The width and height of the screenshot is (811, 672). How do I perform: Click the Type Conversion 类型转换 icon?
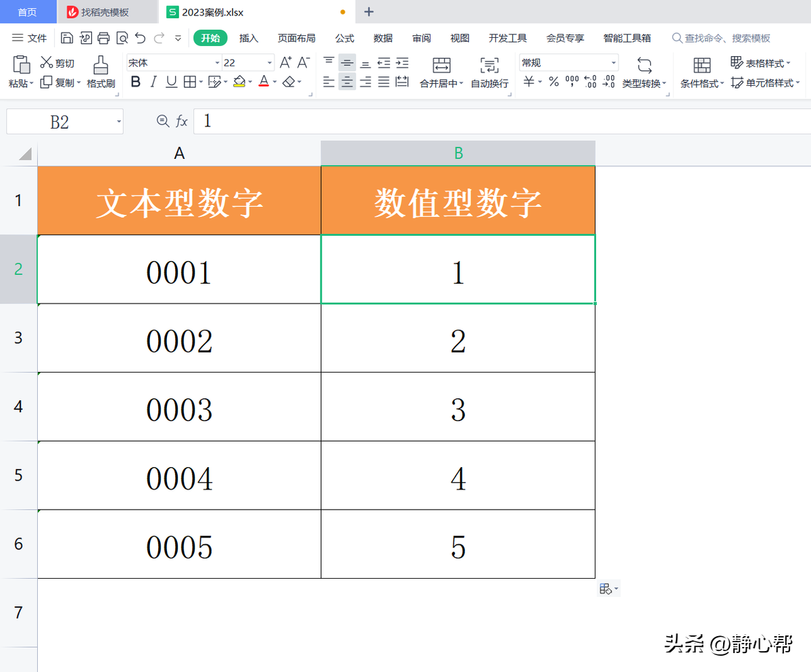(644, 66)
